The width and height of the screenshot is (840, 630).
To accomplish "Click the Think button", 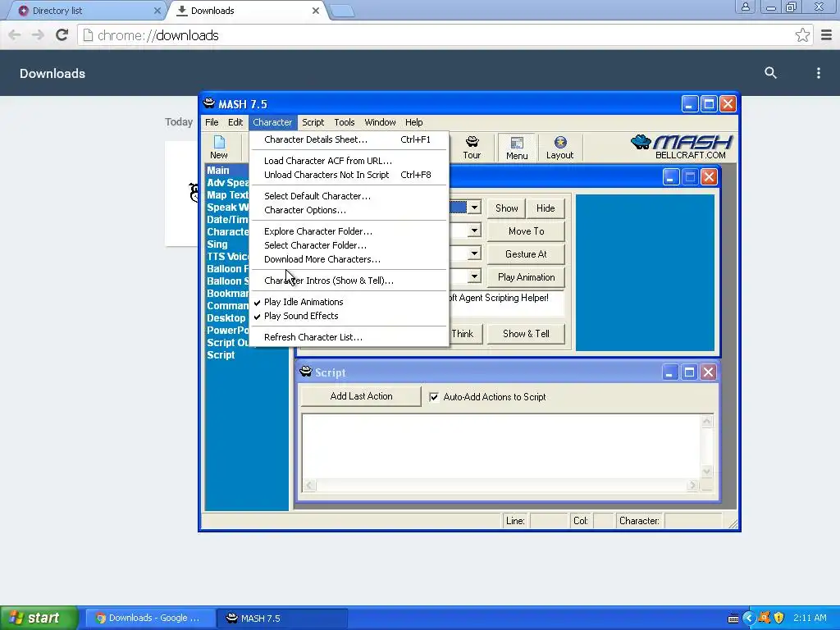I will [x=464, y=334].
